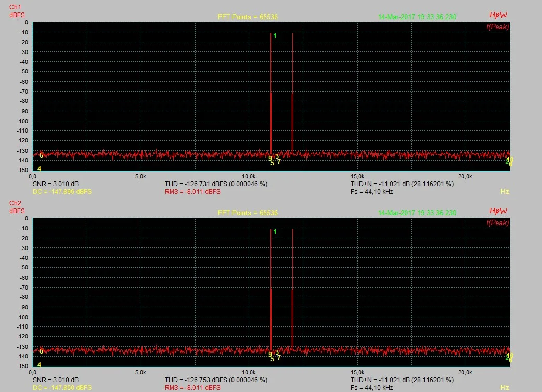542x392 pixels.
Task: Click the Ch1 channel label
Action: point(15,7)
